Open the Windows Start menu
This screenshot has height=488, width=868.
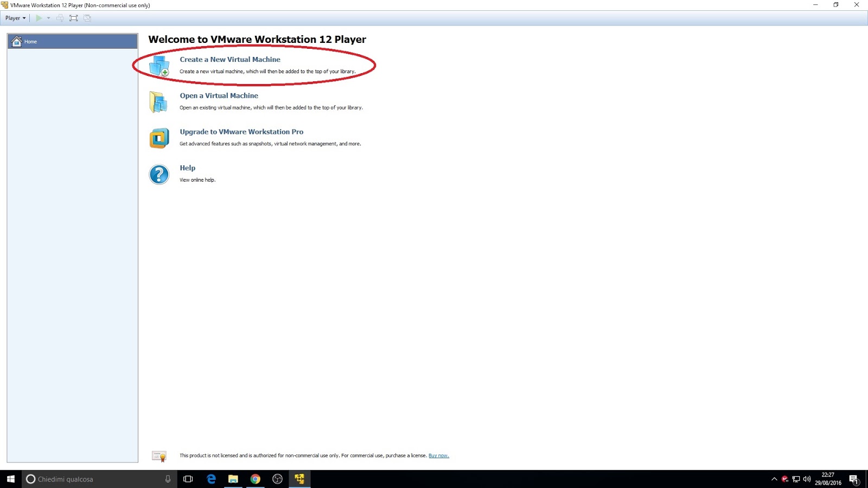(11, 479)
